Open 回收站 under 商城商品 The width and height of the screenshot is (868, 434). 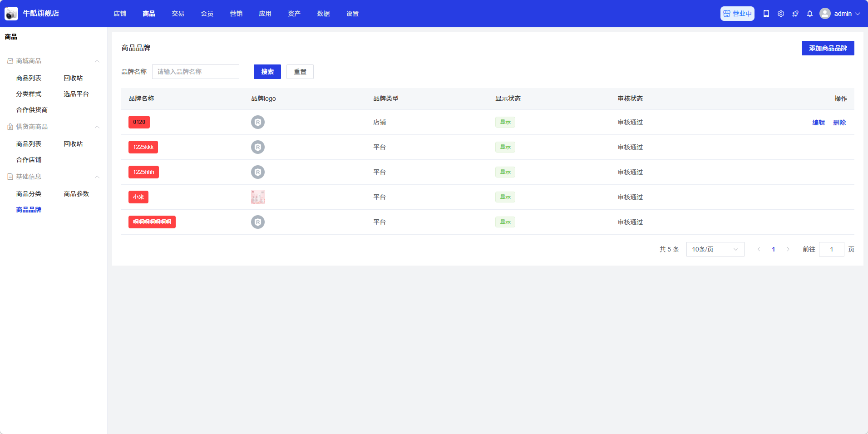coord(73,78)
